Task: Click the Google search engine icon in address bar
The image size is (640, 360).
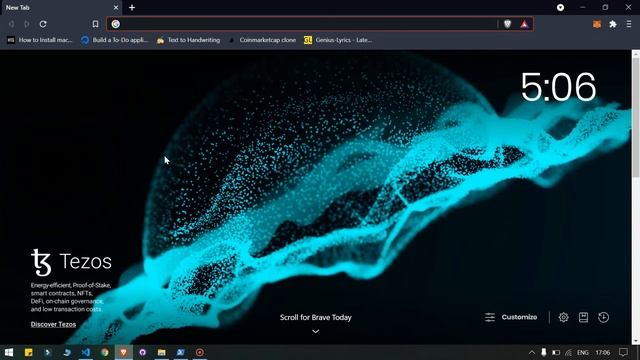Action: click(116, 24)
